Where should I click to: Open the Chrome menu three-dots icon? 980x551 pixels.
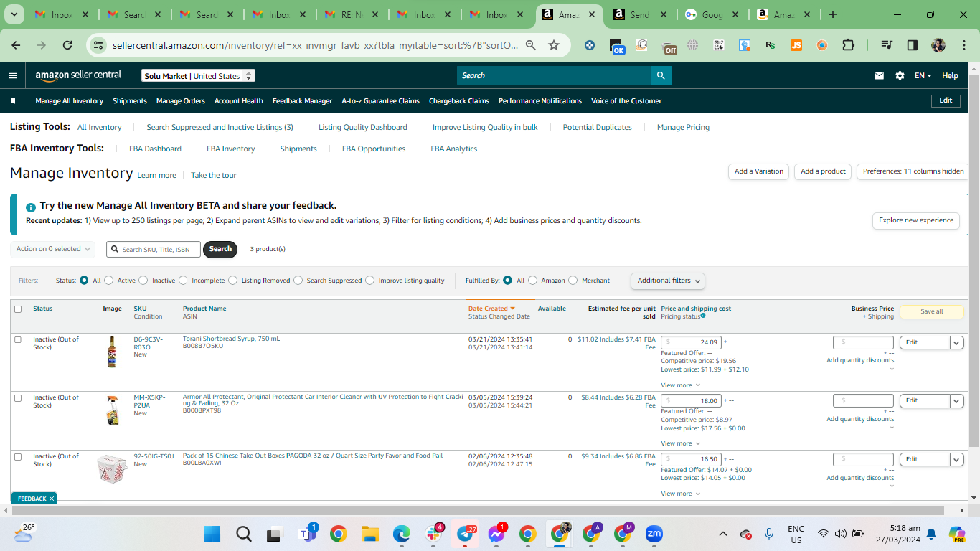pyautogui.click(x=963, y=45)
